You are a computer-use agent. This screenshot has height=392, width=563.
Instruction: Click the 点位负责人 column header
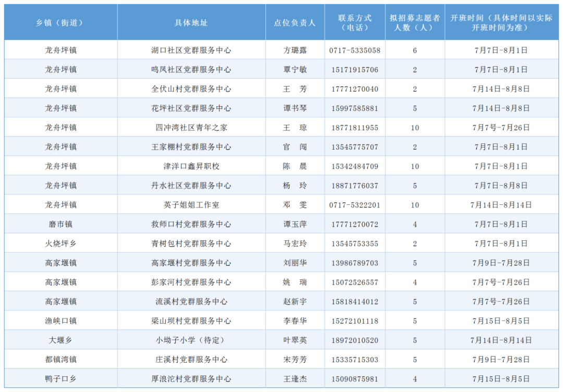pyautogui.click(x=295, y=22)
